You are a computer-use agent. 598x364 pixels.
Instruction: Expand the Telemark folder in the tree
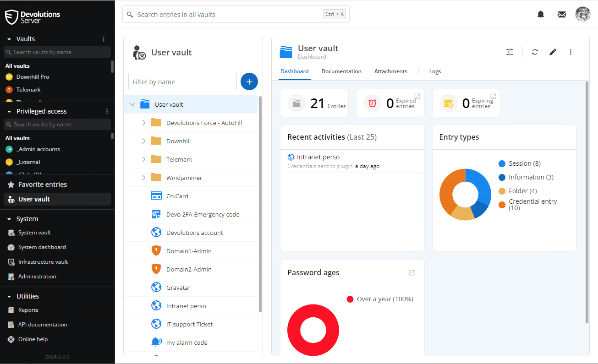143,159
